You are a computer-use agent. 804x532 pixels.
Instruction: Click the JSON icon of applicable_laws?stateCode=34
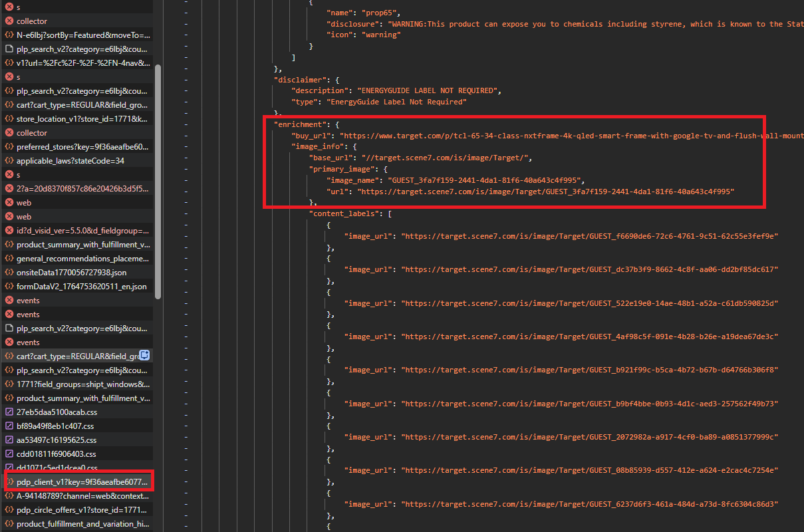click(9, 161)
